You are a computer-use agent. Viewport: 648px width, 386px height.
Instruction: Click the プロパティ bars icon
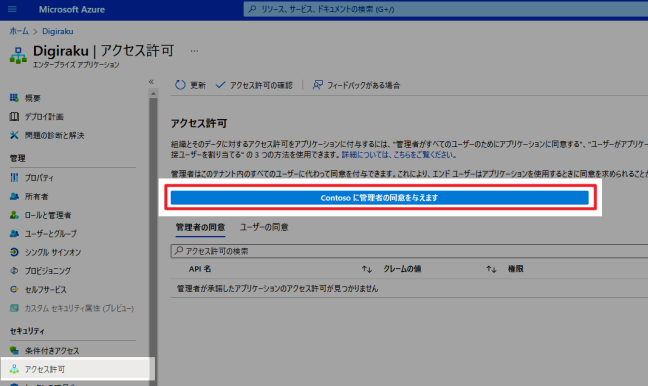click(14, 178)
